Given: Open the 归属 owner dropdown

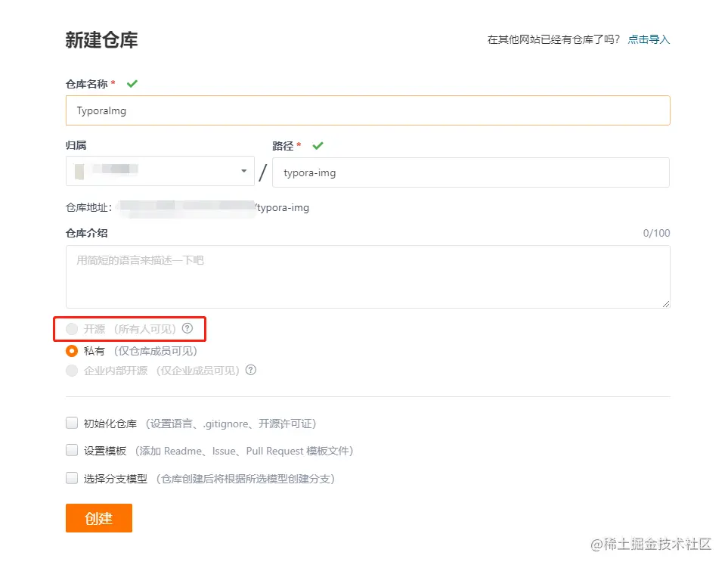Looking at the screenshot, I should [160, 171].
